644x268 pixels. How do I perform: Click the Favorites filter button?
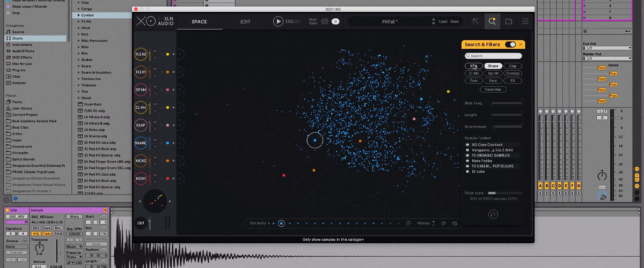pos(493,90)
